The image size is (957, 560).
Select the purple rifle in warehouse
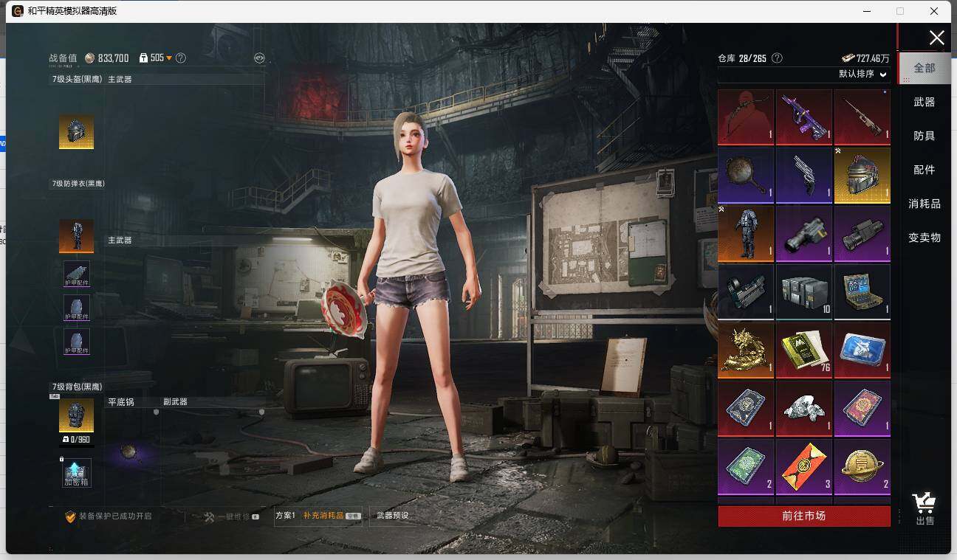tap(804, 117)
